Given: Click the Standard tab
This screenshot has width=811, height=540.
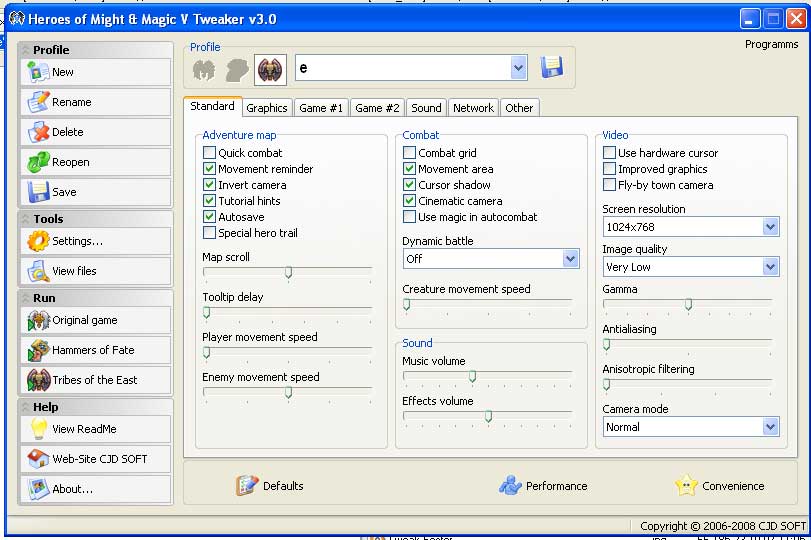Looking at the screenshot, I should tap(213, 106).
